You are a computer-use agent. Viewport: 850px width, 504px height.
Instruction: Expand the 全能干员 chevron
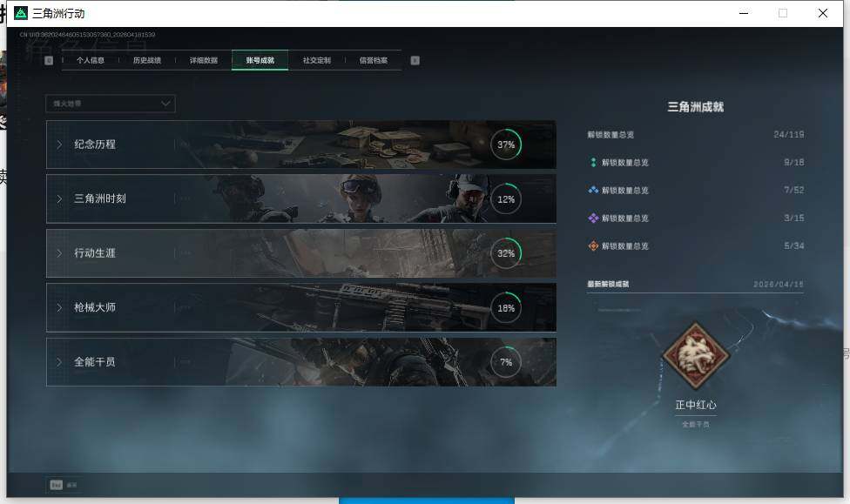[x=59, y=361]
